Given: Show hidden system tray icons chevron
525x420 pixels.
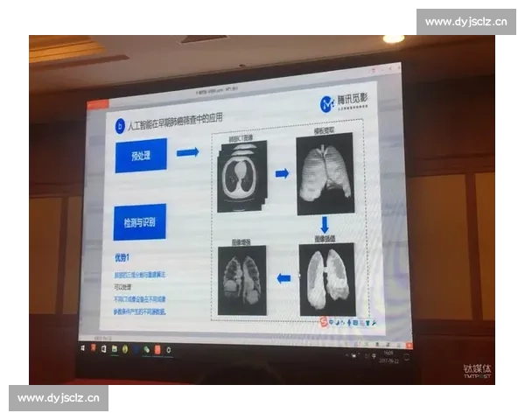Looking at the screenshot, I should (346, 355).
